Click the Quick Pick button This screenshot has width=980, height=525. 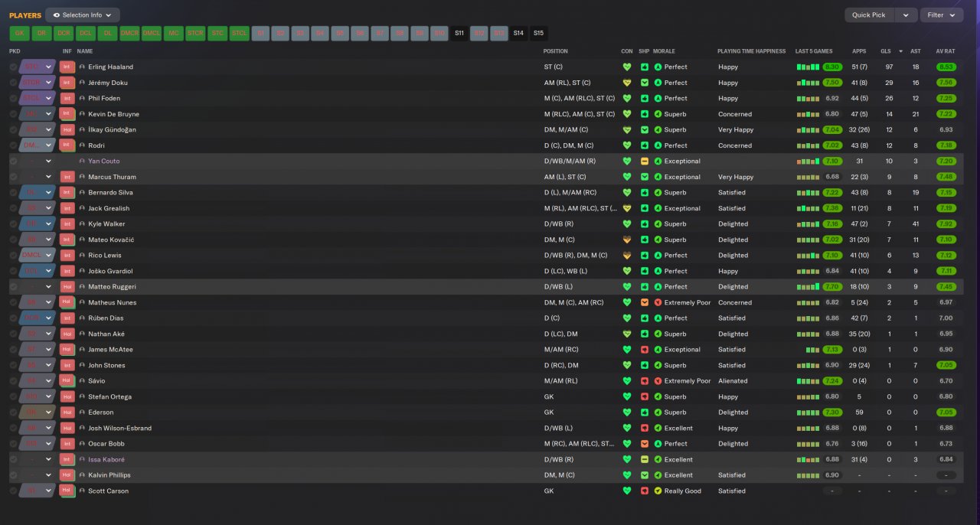coord(869,15)
